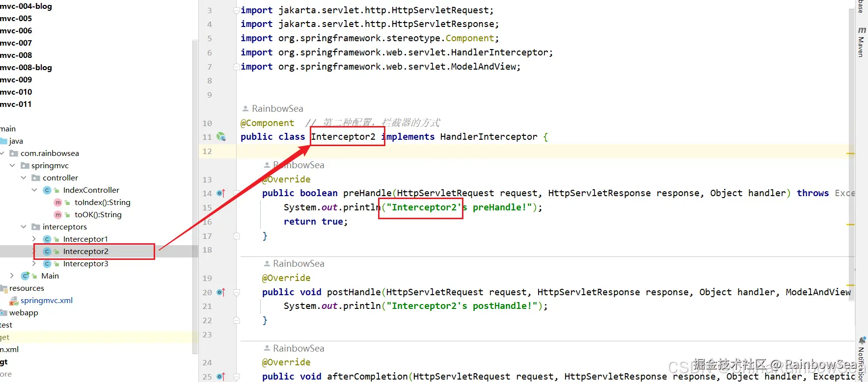Click the postHandle method name
Viewport: 868px width, 382px height.
click(x=354, y=292)
